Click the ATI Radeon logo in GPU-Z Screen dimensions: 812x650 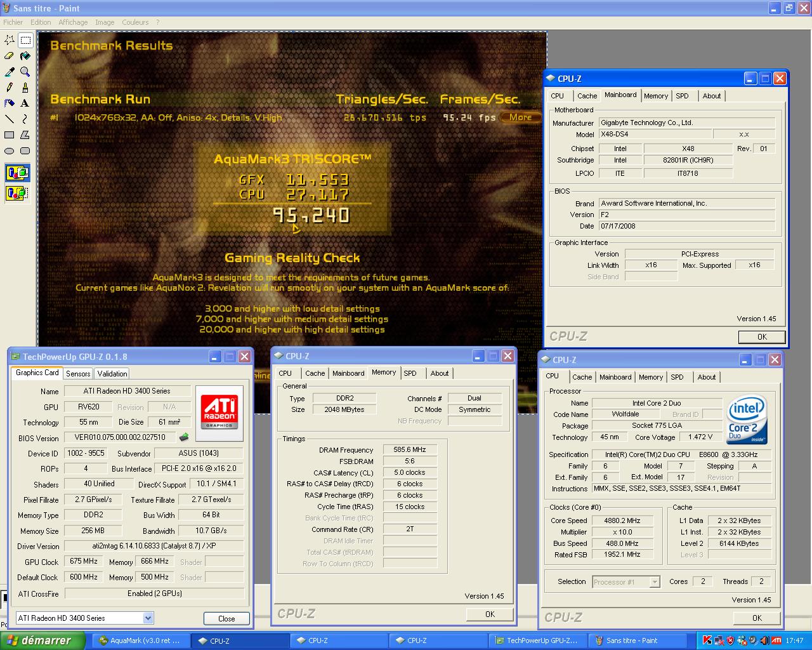point(219,413)
